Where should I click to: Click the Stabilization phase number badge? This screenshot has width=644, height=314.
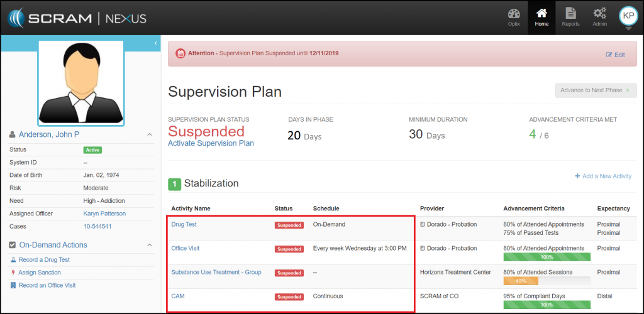click(174, 184)
